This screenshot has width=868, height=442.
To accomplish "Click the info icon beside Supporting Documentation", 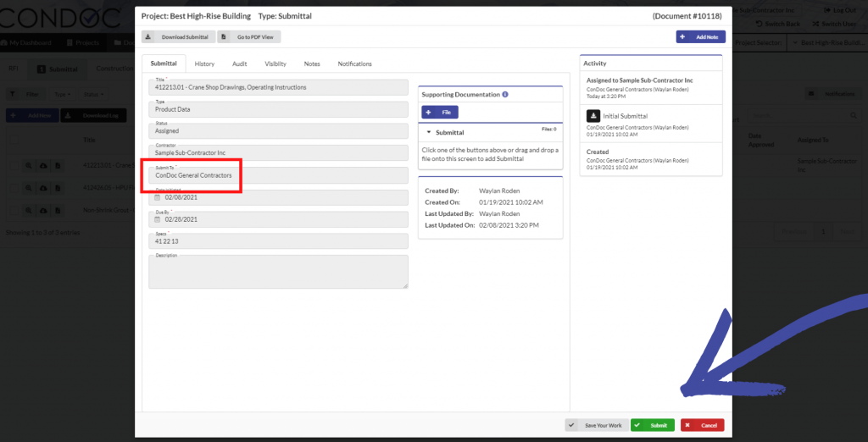I will (505, 95).
